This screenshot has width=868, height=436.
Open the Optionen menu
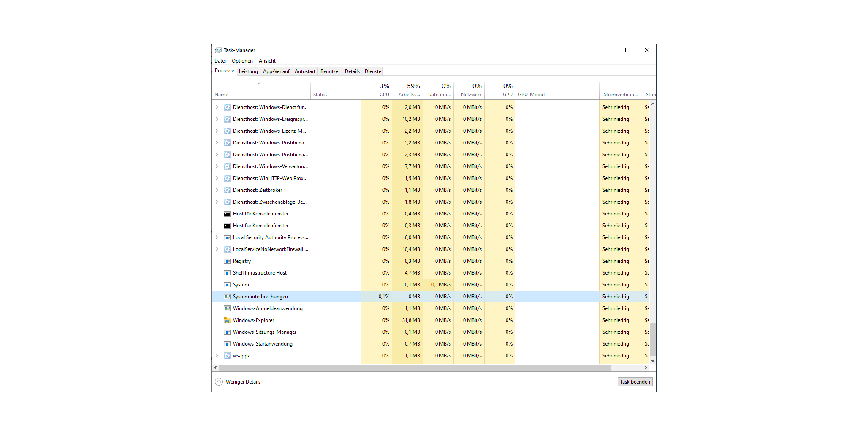click(x=242, y=61)
